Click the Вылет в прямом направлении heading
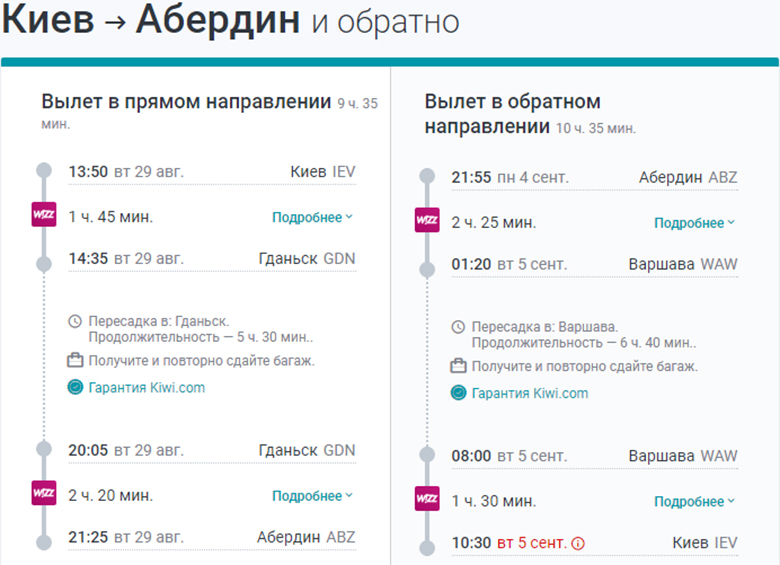The image size is (780, 565). [x=186, y=101]
